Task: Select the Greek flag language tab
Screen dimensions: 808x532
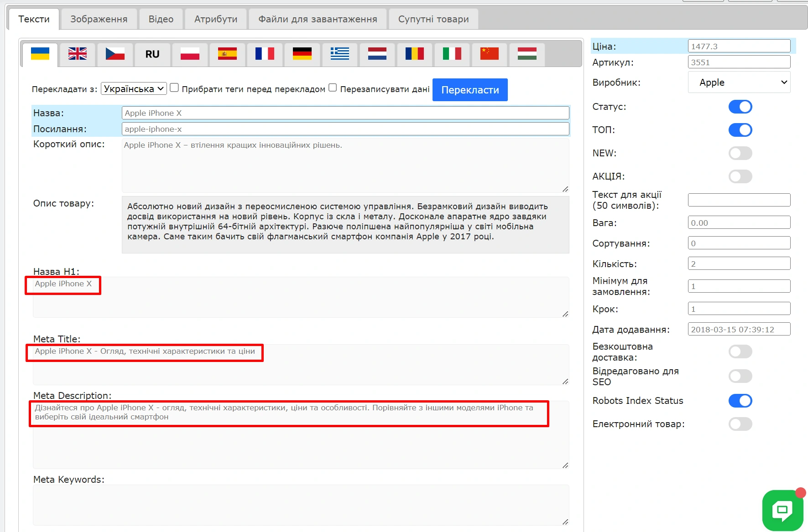Action: [339, 54]
